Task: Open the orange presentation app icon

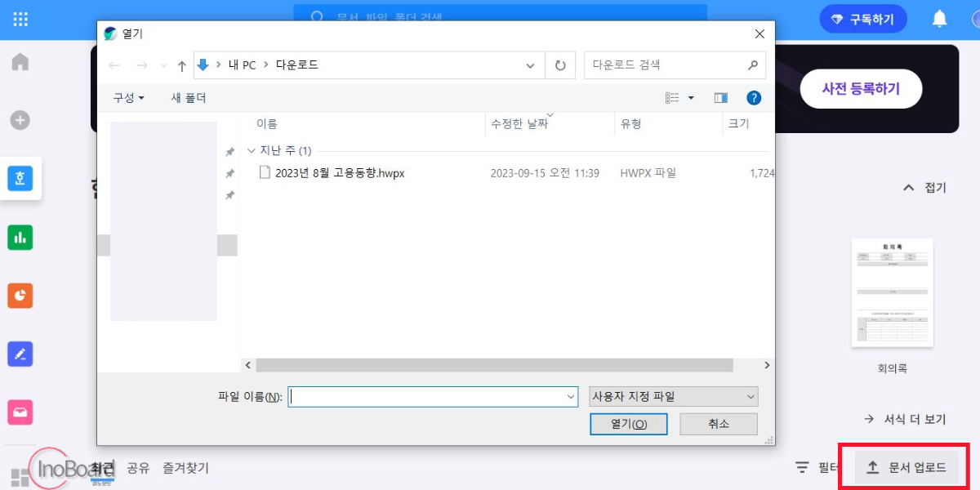Action: point(20,296)
